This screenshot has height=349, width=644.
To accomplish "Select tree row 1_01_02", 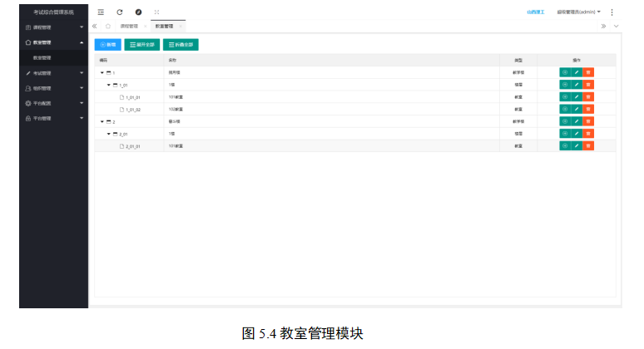I will pyautogui.click(x=355, y=110).
